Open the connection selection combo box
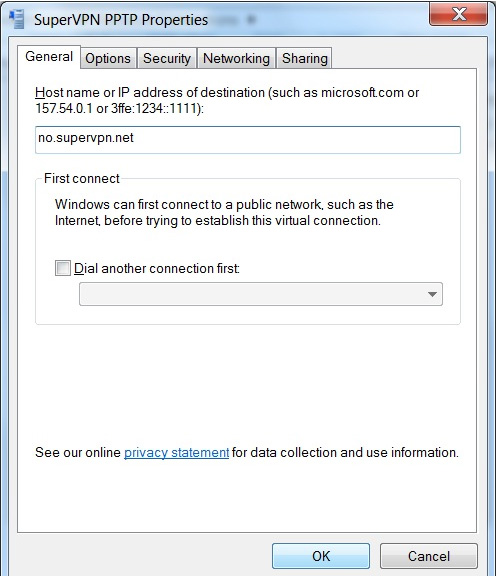 pos(261,294)
